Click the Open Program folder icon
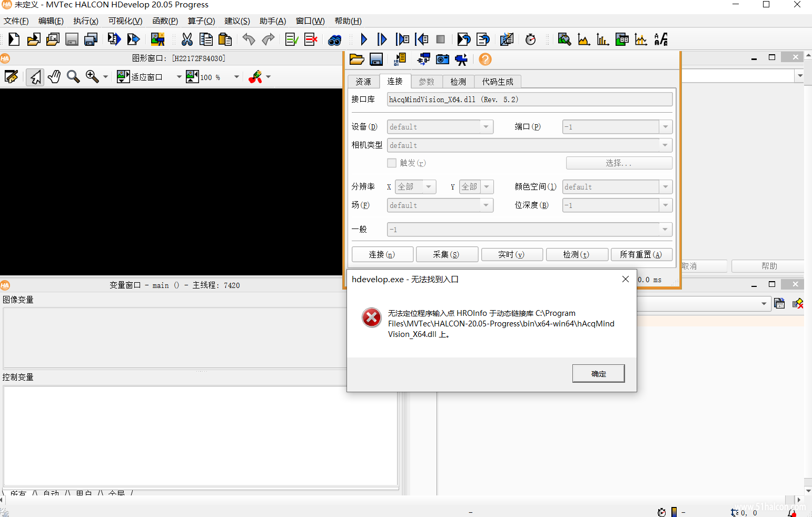Viewport: 812px width, 517px height. (34, 39)
